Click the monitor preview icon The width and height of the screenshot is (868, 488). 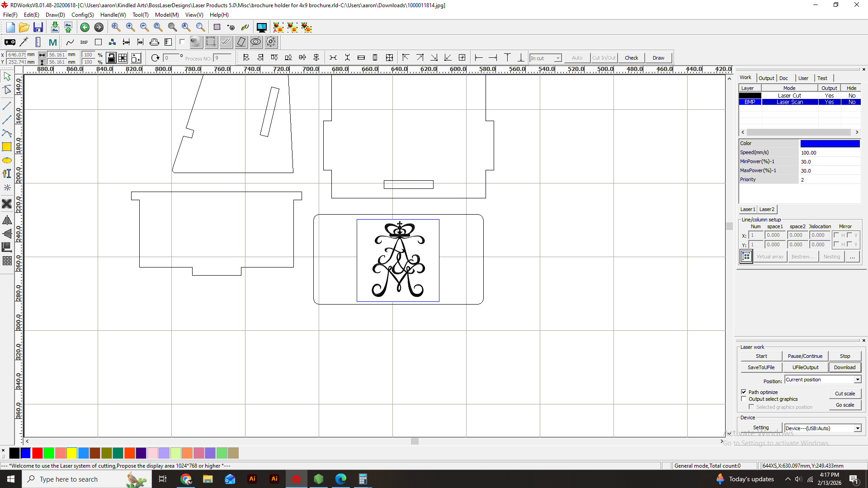261,28
